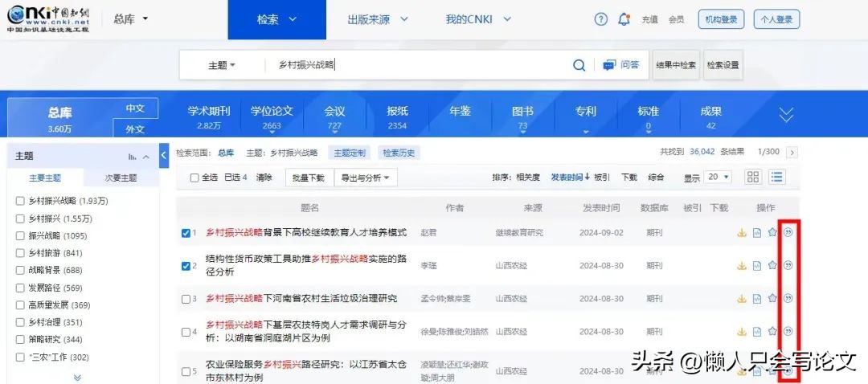Check result 3 checkbox
This screenshot has height=384, width=868.
186,300
